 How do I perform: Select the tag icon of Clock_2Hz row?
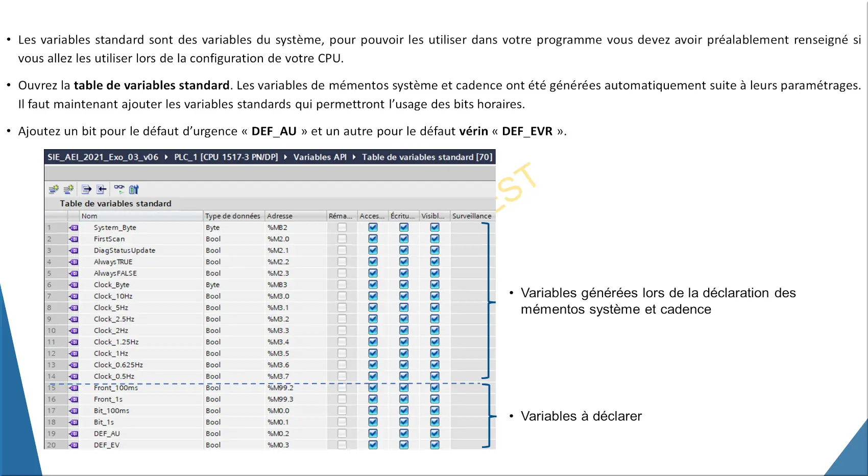pyautogui.click(x=74, y=330)
